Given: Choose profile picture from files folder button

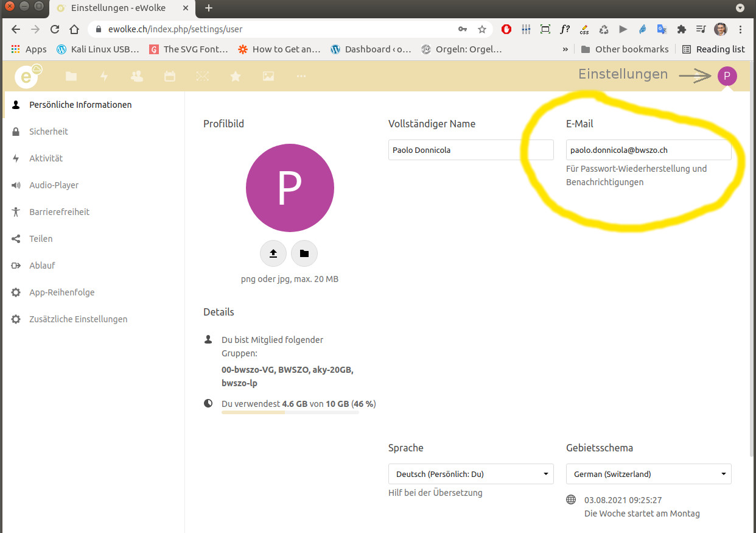Looking at the screenshot, I should [x=304, y=253].
